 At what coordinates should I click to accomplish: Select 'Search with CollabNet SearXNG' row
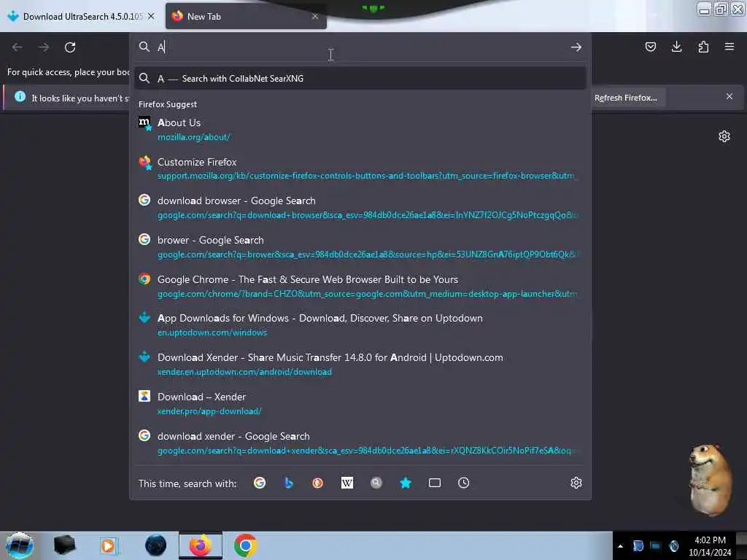[x=360, y=79]
